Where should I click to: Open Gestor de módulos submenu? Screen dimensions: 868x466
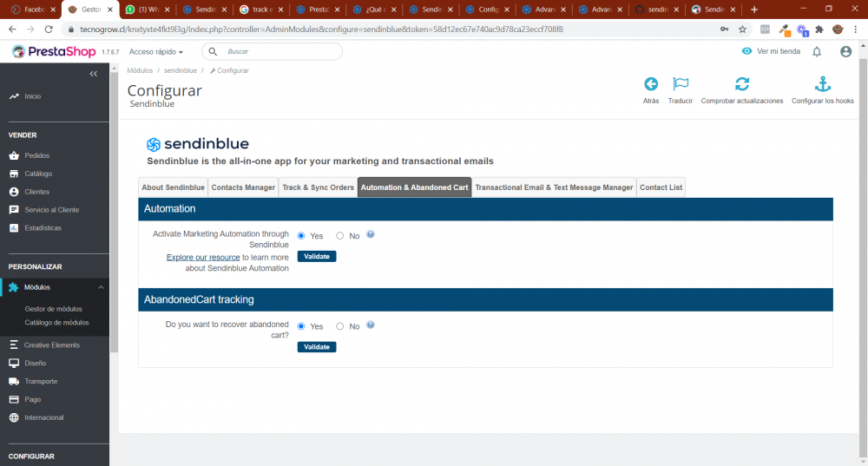click(x=53, y=309)
